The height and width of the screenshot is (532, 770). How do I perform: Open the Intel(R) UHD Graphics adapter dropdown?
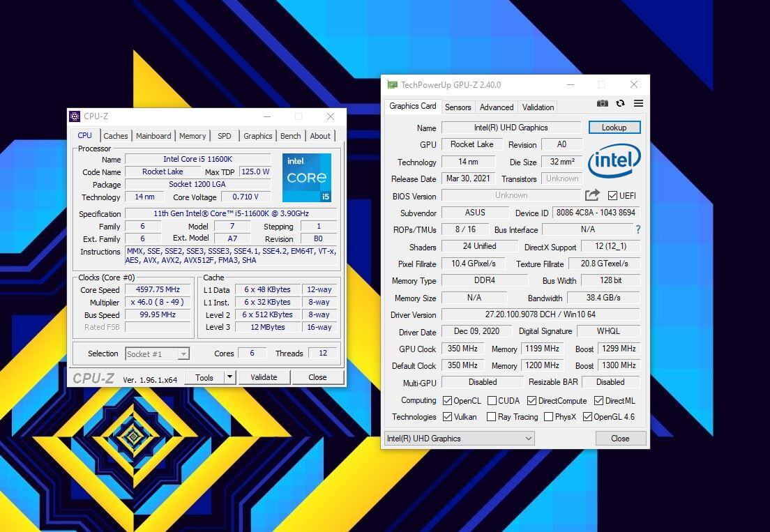tap(459, 439)
